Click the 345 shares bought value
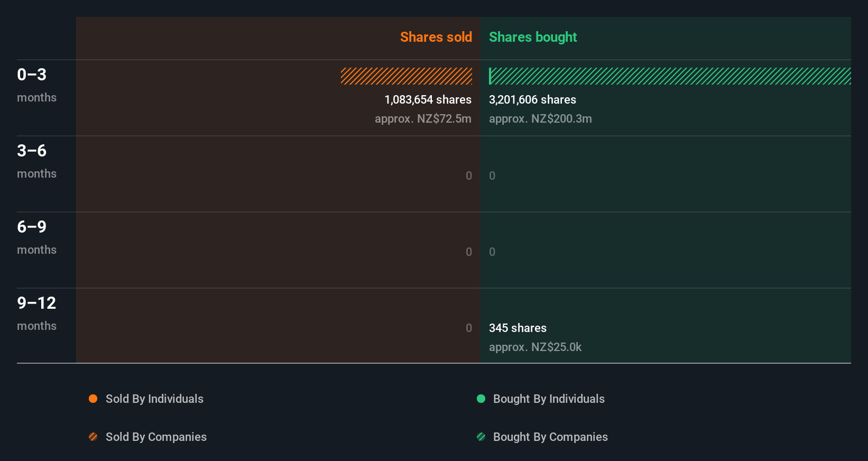This screenshot has width=868, height=461. coord(518,328)
